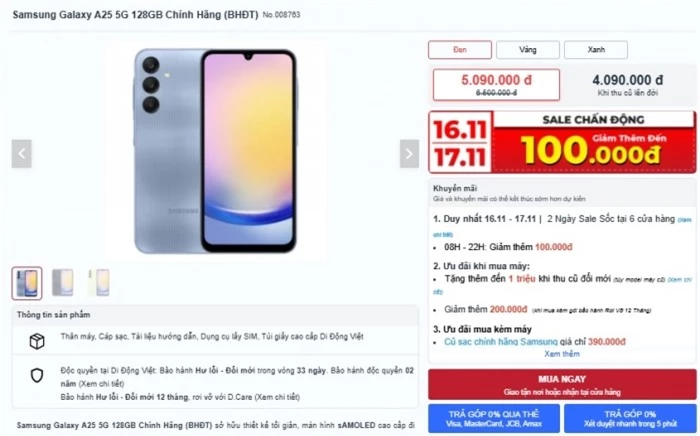Click the main Galaxy A25 product image
The height and width of the screenshot is (436, 700).
coord(215,151)
